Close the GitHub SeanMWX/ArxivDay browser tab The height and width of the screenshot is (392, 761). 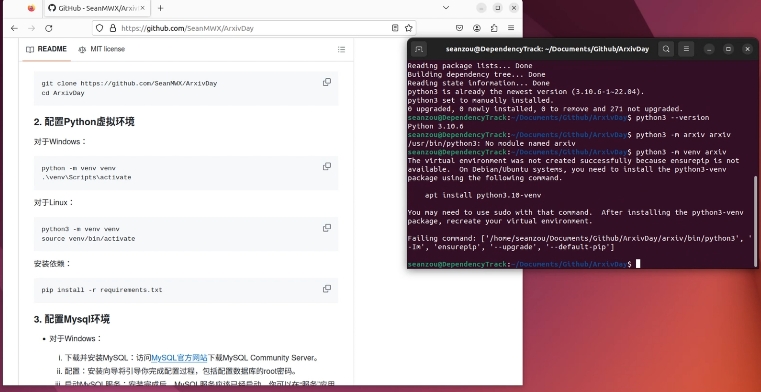tap(142, 8)
